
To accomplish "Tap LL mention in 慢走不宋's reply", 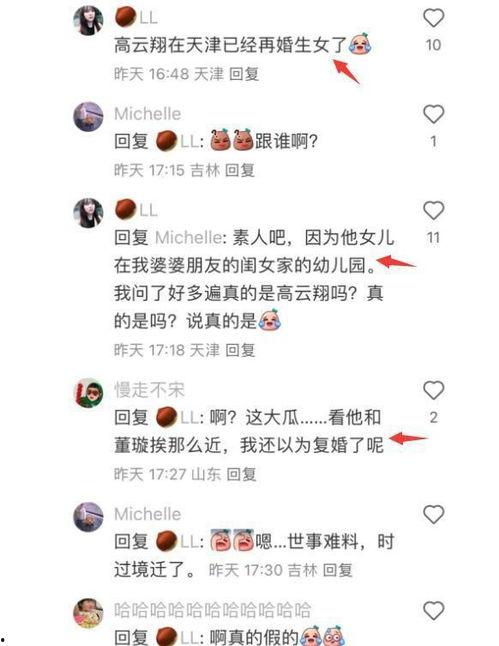I will coord(178,418).
